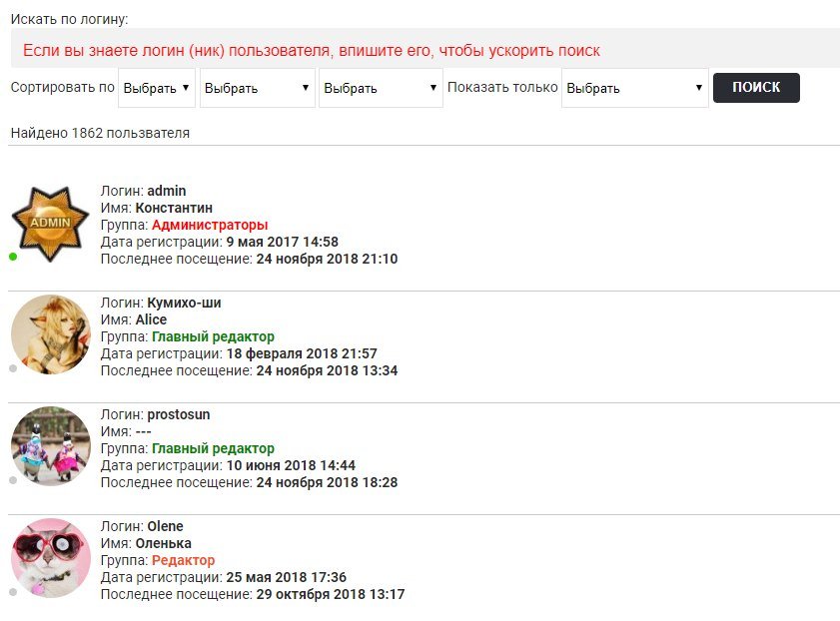Open the first sort dropdown after 'Сортировать по'
The width and height of the screenshot is (840, 621).
(x=157, y=88)
